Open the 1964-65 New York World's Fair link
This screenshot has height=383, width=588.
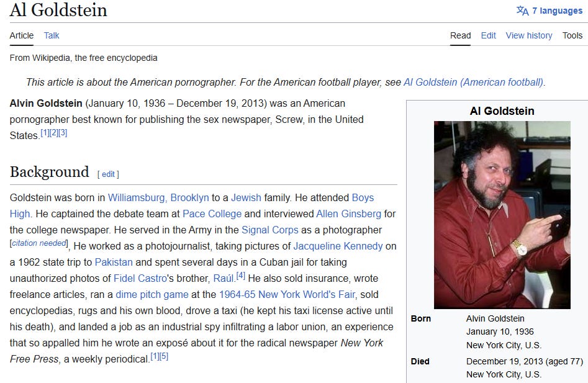[287, 294]
